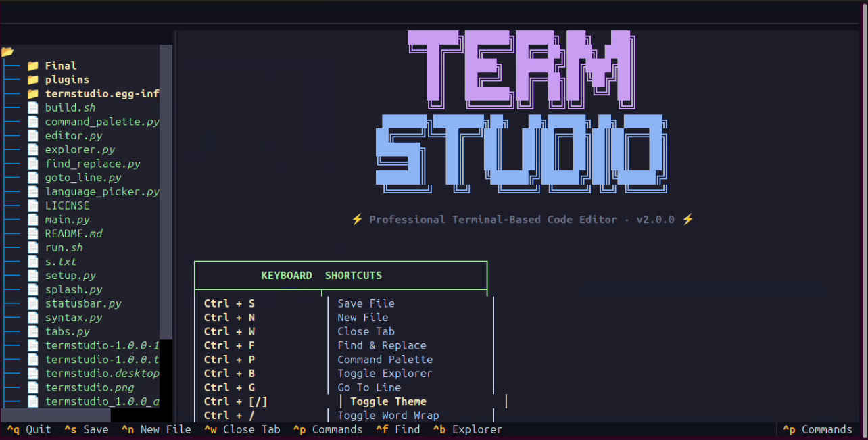The width and height of the screenshot is (868, 440).
Task: Click the file icon beside find_replace.py
Action: click(x=32, y=164)
